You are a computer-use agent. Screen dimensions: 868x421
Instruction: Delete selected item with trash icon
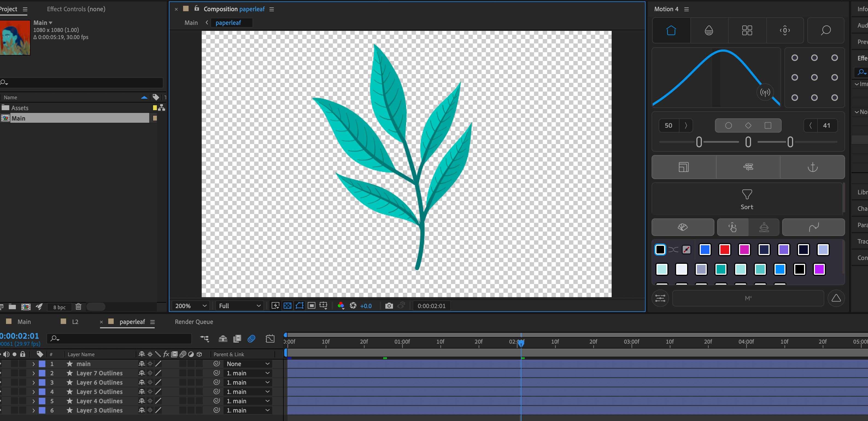coord(78,307)
